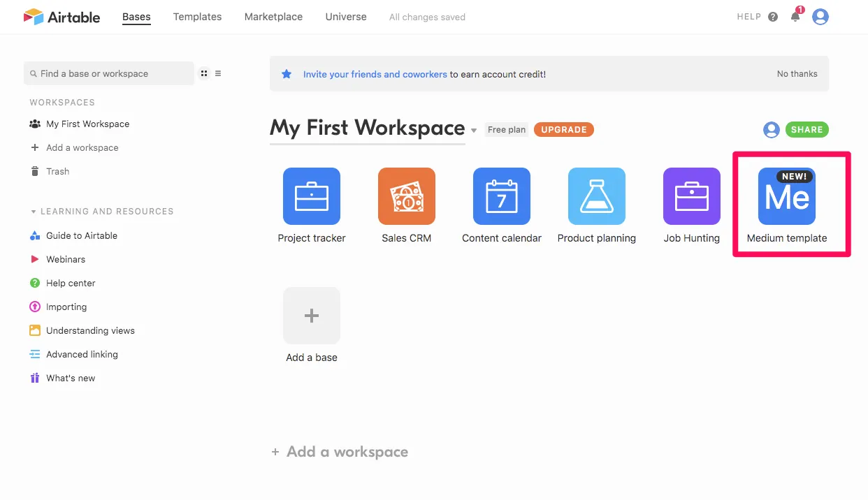
Task: Click the star icon in invite banner
Action: tap(287, 74)
